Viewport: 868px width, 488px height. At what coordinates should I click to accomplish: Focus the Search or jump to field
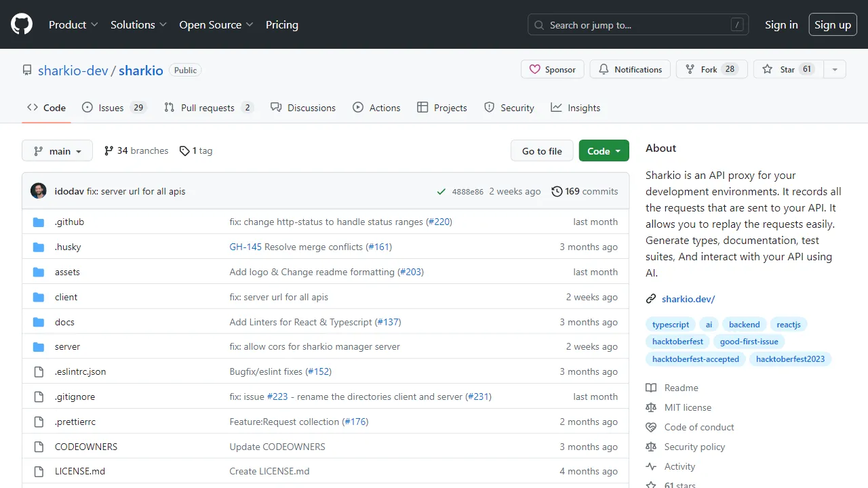(638, 25)
